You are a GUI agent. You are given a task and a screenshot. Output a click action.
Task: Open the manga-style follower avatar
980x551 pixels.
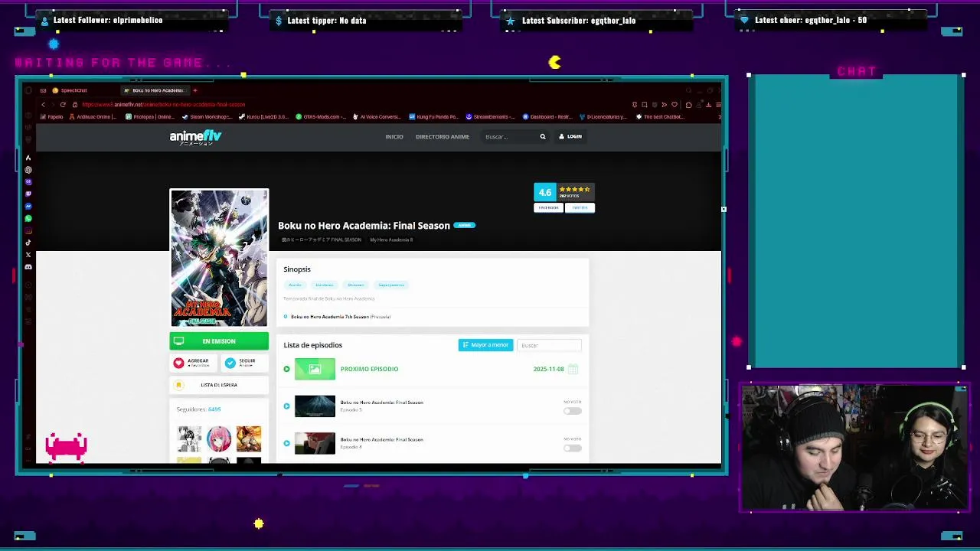(189, 439)
